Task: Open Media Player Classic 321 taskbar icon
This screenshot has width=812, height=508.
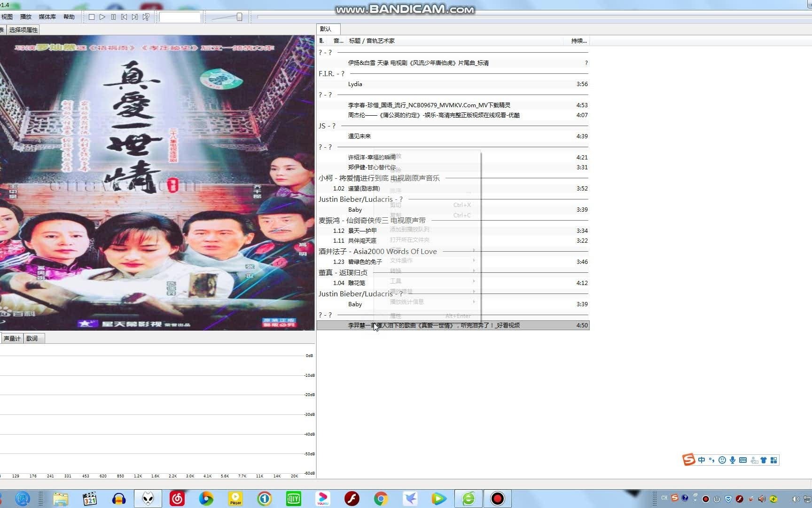Action: [x=89, y=499]
